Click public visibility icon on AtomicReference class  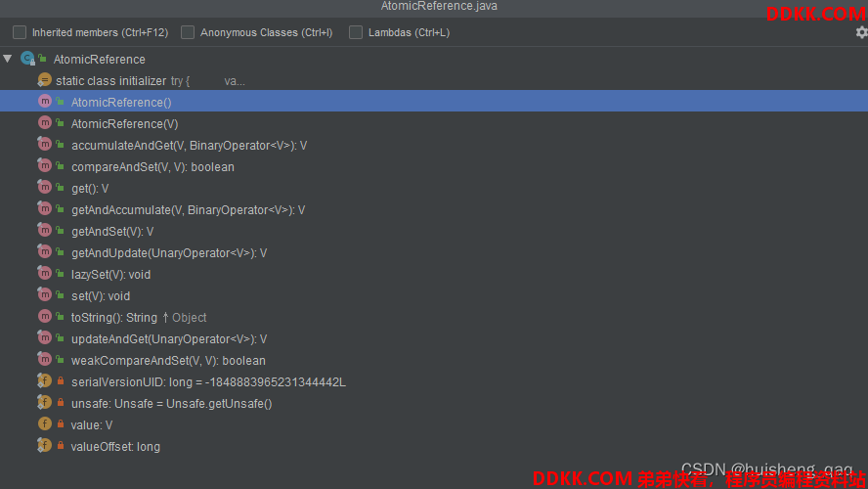[43, 58]
